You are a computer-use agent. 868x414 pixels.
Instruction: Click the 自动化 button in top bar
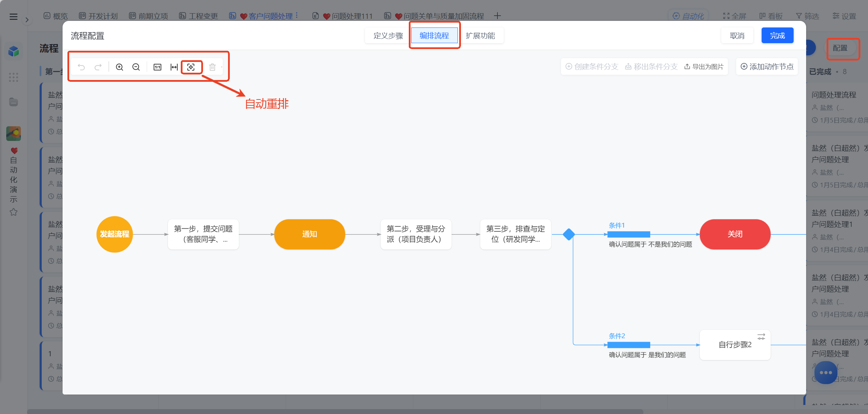[688, 16]
